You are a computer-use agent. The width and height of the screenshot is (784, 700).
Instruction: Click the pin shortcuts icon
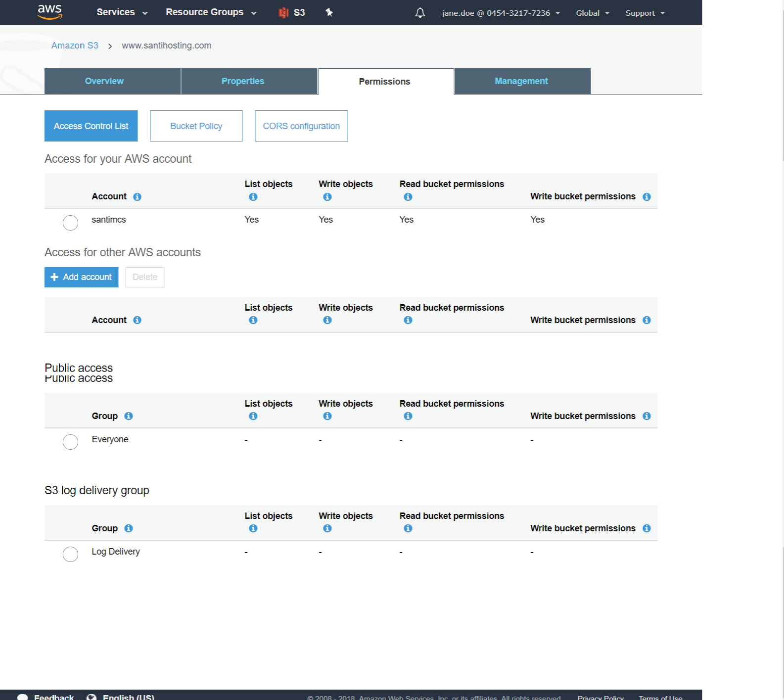pyautogui.click(x=329, y=12)
